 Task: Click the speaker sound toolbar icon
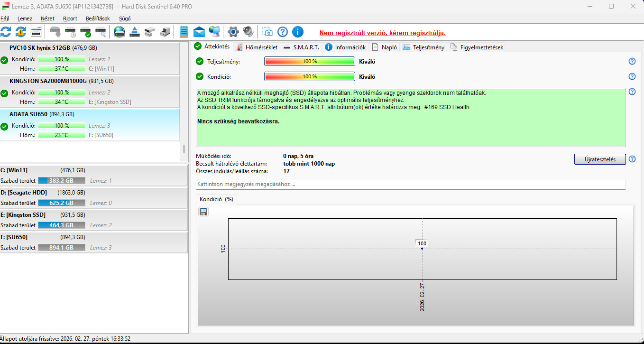[248, 32]
